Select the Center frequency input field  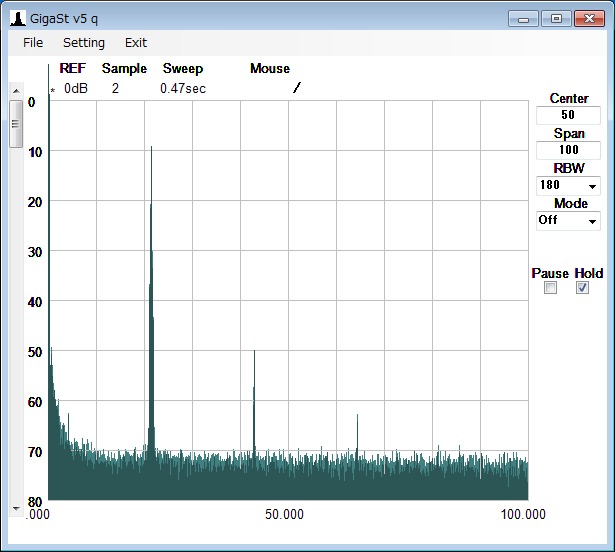tap(569, 115)
